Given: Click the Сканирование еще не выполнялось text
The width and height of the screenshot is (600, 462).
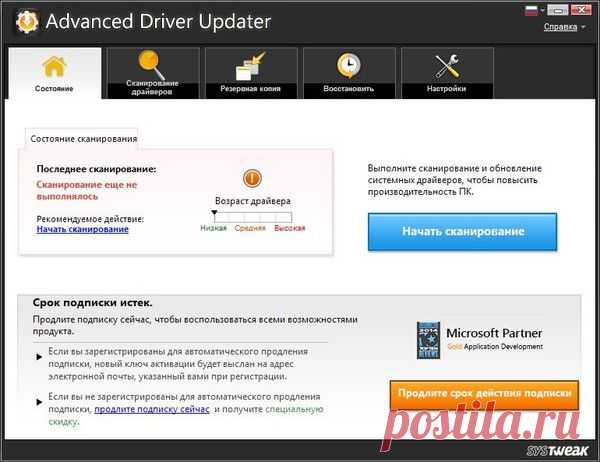Looking at the screenshot, I should [x=87, y=191].
